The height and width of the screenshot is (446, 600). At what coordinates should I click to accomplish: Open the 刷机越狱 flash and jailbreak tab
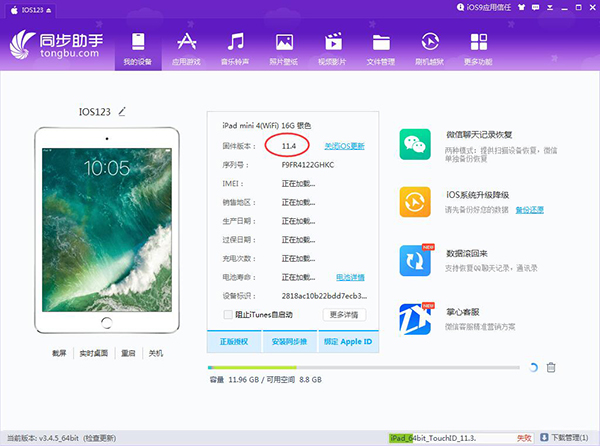click(x=430, y=49)
